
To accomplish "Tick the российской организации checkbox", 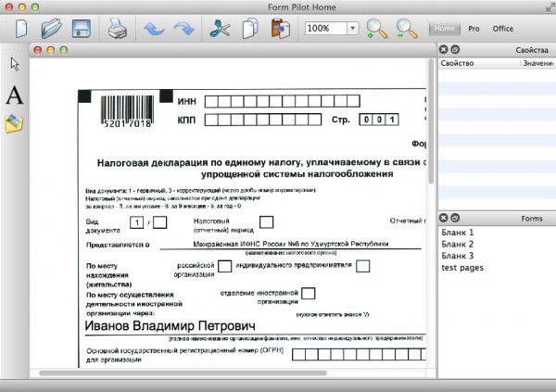I will point(225,267).
